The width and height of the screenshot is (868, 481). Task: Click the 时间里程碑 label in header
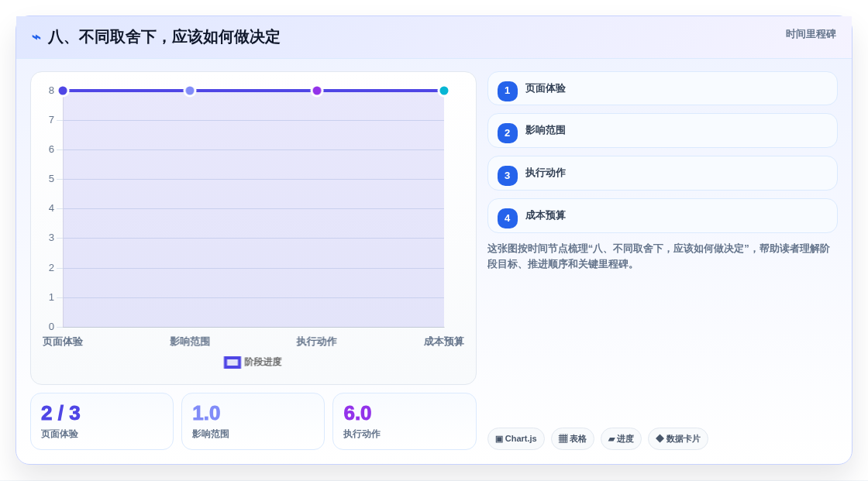[x=811, y=34]
